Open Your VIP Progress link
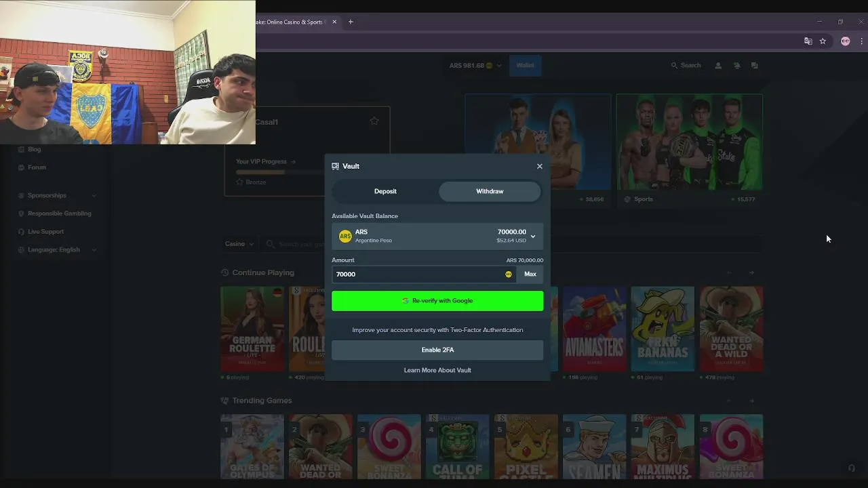Screen dimensions: 868x488 pyautogui.click(x=266, y=162)
